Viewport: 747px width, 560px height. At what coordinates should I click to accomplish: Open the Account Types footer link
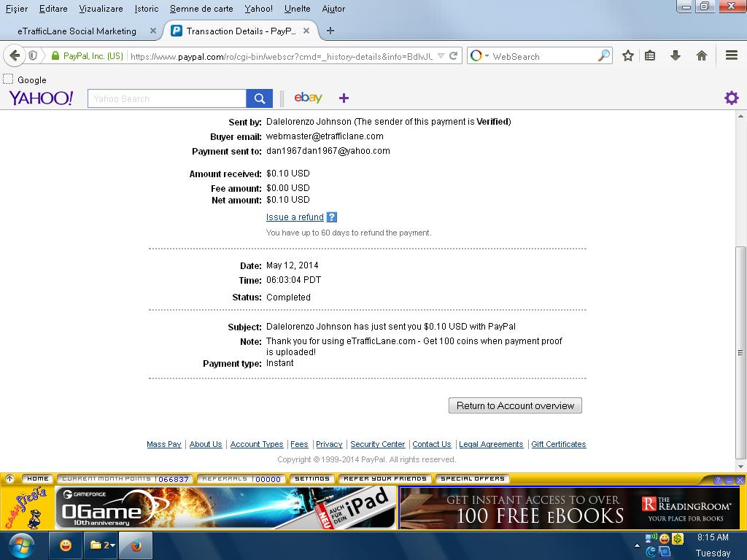point(257,444)
